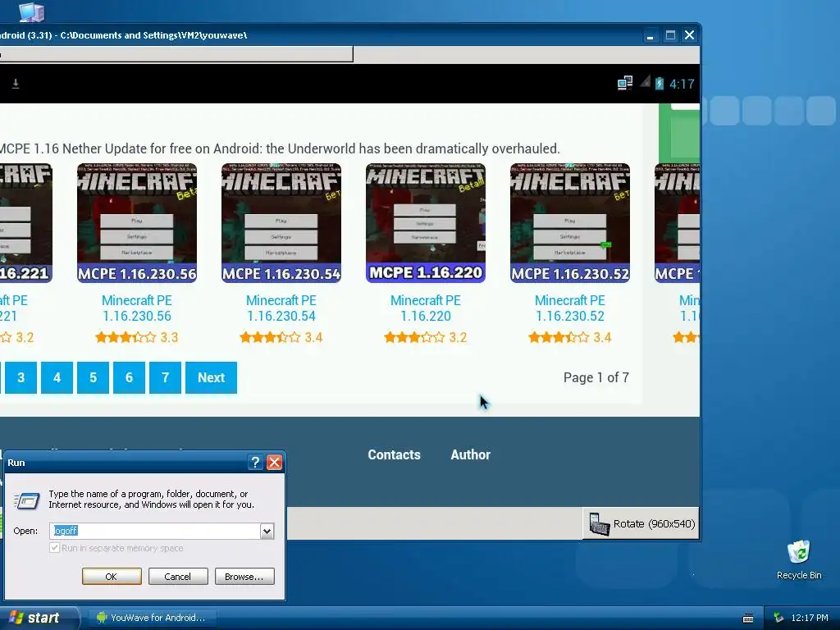Maximize the YouWave window

tap(669, 35)
